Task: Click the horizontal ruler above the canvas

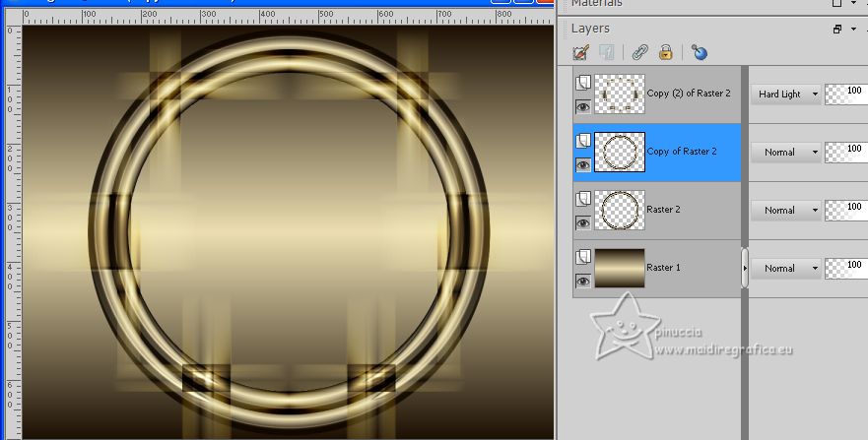Action: (x=288, y=17)
